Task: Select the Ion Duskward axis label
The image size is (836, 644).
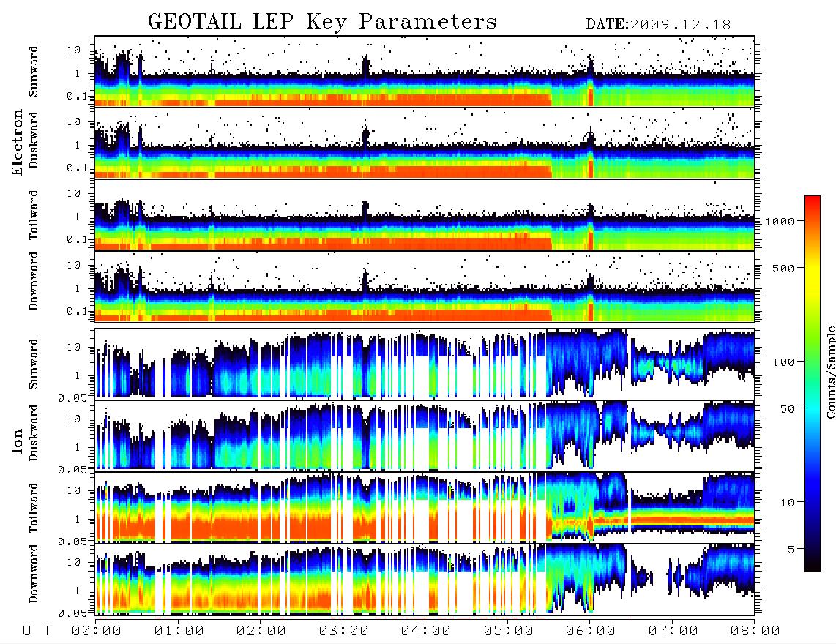Action: coord(34,433)
